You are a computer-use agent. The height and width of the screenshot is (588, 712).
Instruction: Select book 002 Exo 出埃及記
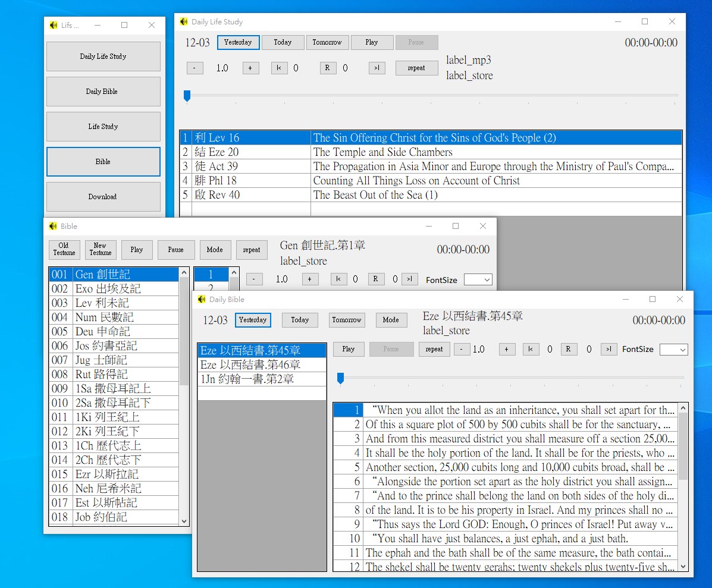[x=114, y=288]
